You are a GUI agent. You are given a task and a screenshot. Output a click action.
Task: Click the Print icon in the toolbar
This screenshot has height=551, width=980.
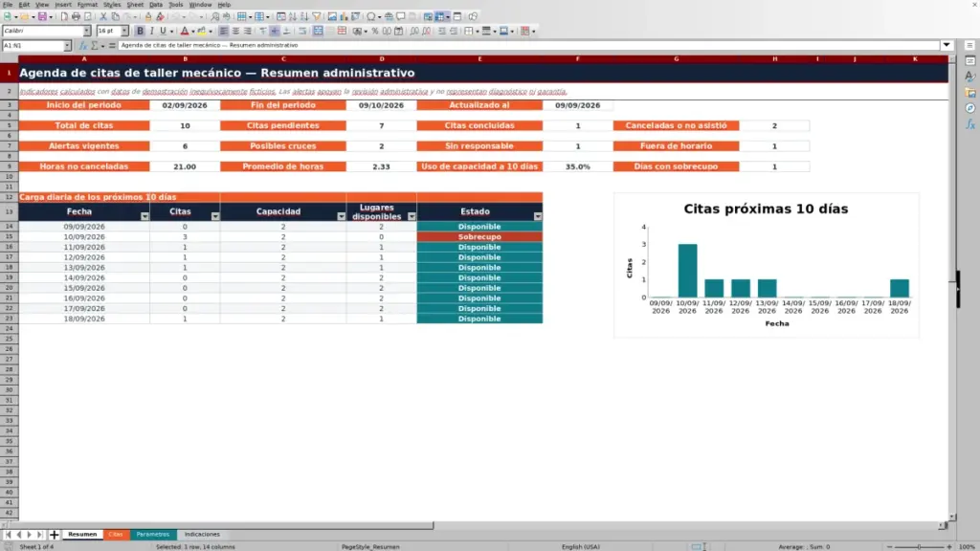[76, 17]
